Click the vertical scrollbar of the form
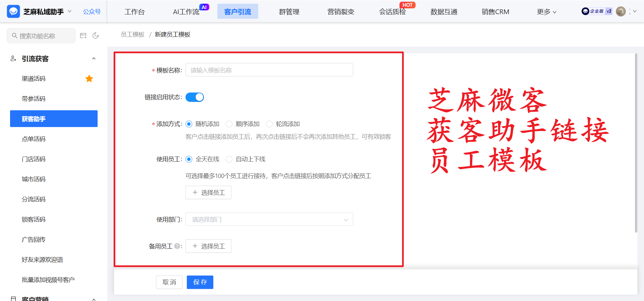Image resolution: width=644 pixels, height=301 pixels. pos(636,142)
